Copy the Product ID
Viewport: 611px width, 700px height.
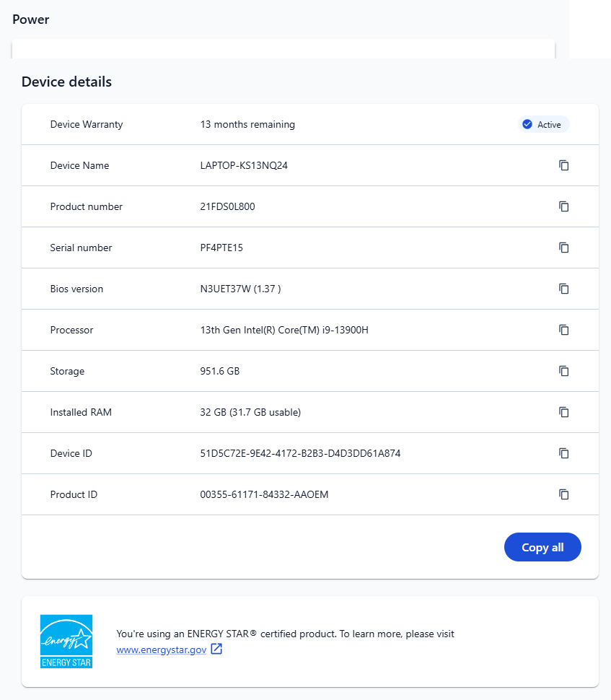(x=564, y=494)
